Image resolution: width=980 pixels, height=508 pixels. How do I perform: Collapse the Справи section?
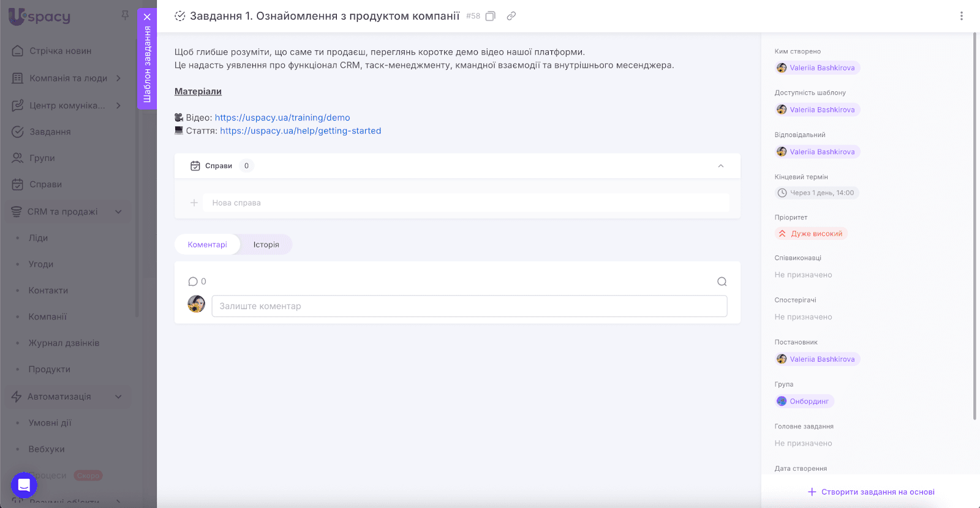(720, 166)
